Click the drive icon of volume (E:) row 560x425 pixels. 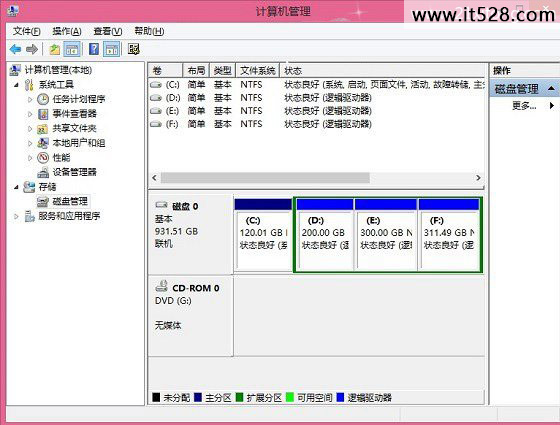(x=156, y=111)
